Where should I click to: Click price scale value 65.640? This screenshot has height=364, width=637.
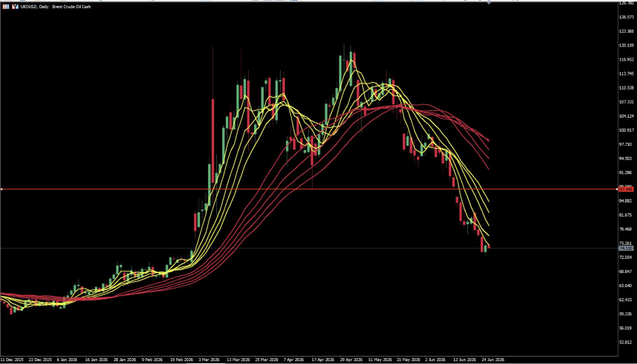[x=626, y=286]
